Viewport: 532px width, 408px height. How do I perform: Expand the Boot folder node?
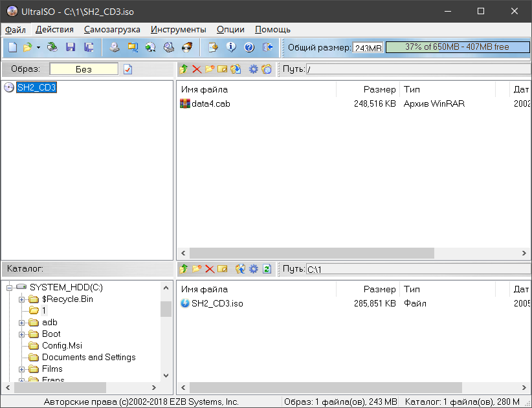click(x=21, y=334)
